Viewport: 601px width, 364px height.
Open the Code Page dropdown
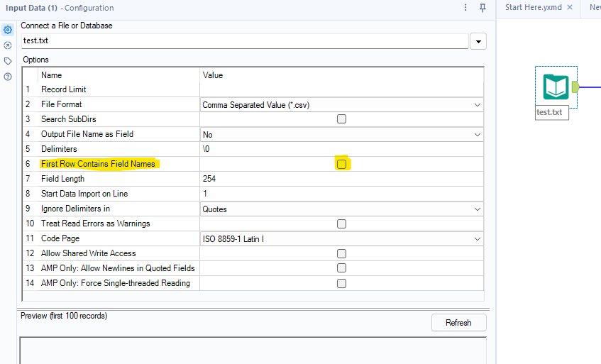tap(478, 239)
